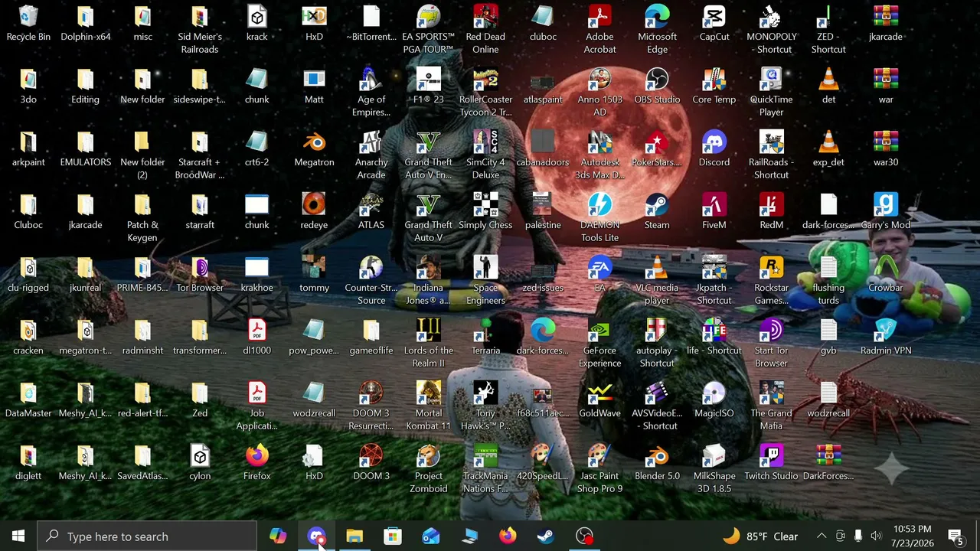Select the Anarchy Arcade desktop icon
Viewport: 980px width, 551px height.
371,155
